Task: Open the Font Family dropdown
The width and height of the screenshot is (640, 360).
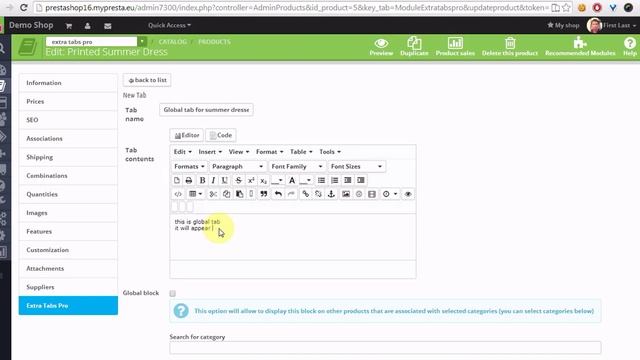Action: [x=297, y=167]
